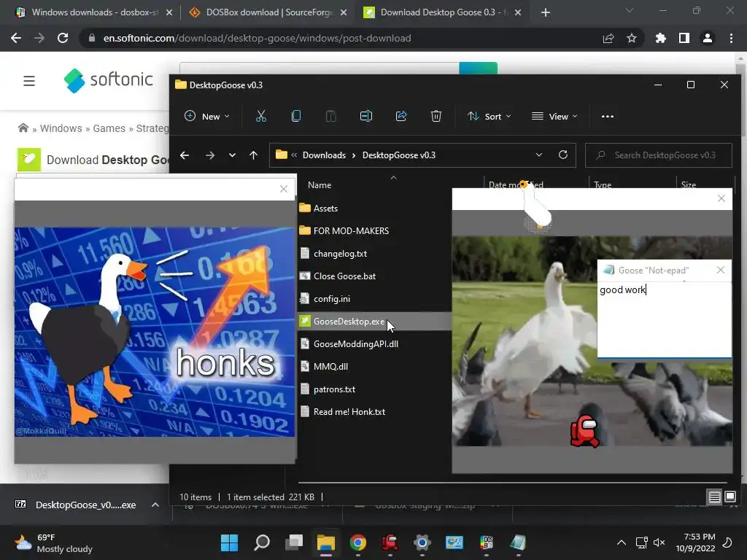This screenshot has width=747, height=560.
Task: Click Downloads in the address path
Action: pyautogui.click(x=324, y=155)
